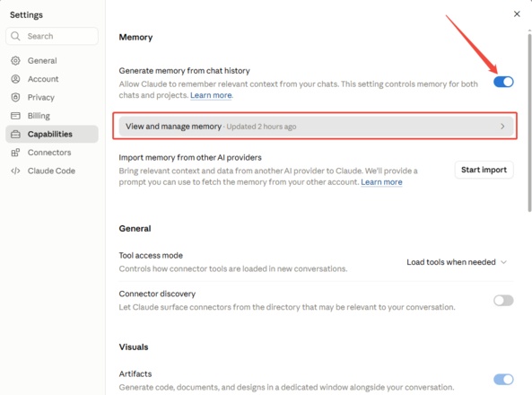Click the search magnifier icon

coord(15,36)
